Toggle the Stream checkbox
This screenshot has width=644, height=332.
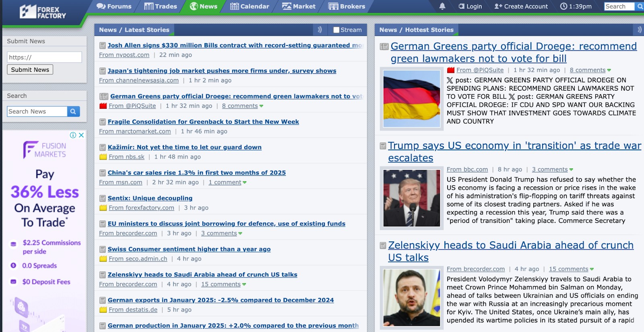click(x=336, y=30)
